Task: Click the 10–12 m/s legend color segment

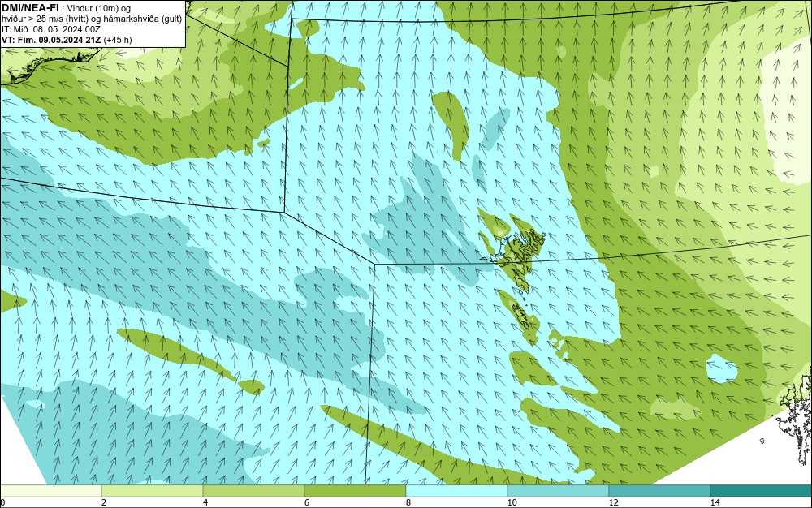Action: [x=559, y=490]
